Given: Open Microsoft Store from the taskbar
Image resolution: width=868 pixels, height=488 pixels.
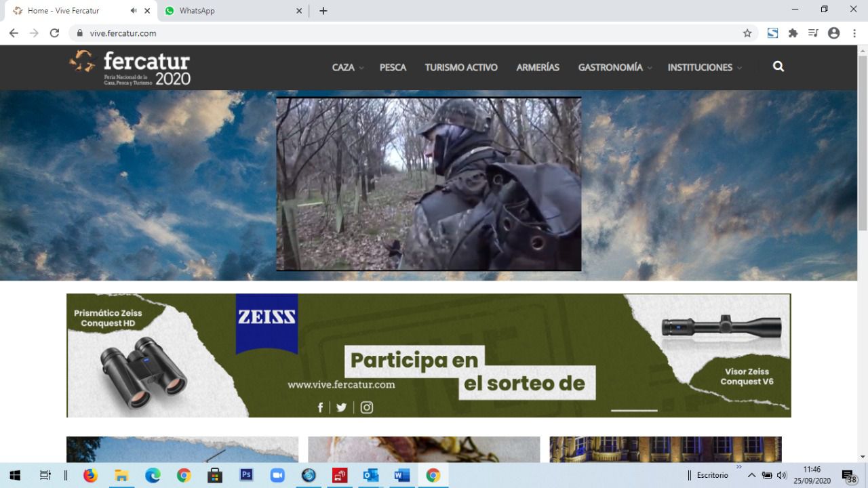Looking at the screenshot, I should (215, 475).
